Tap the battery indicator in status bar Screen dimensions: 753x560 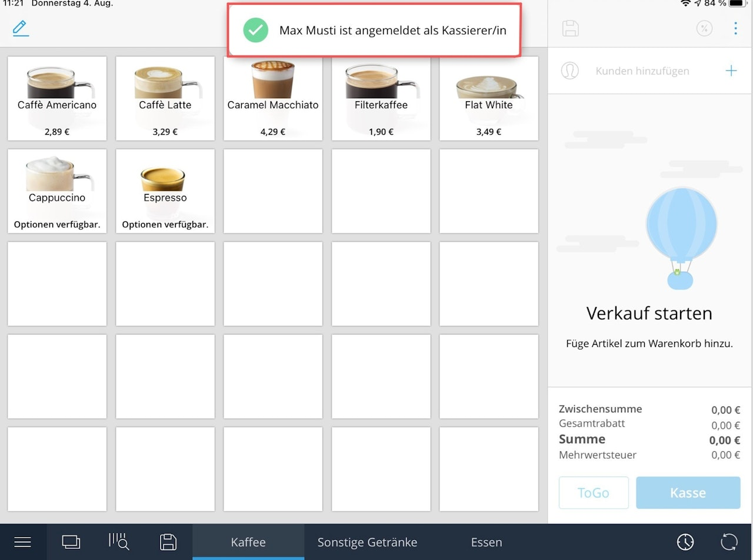(x=737, y=4)
